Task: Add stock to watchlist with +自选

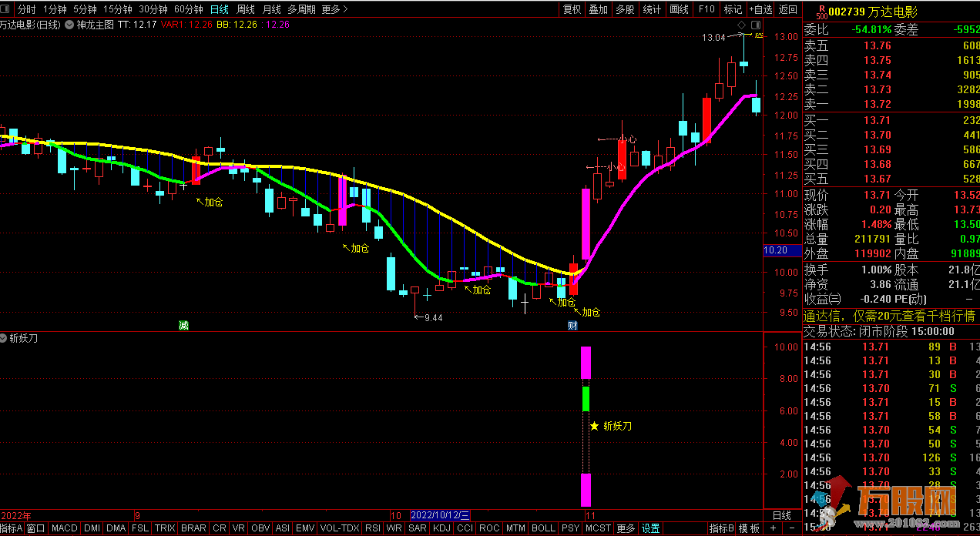Action: pos(760,9)
